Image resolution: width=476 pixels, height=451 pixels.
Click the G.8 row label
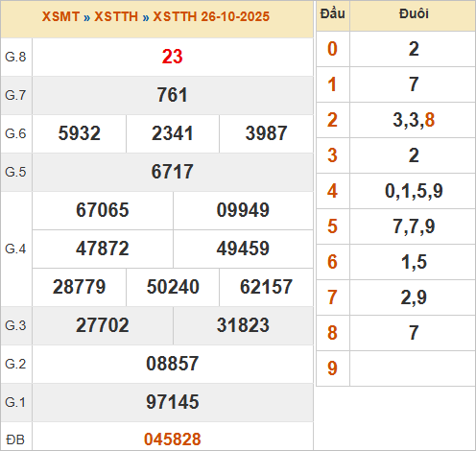[x=15, y=57]
